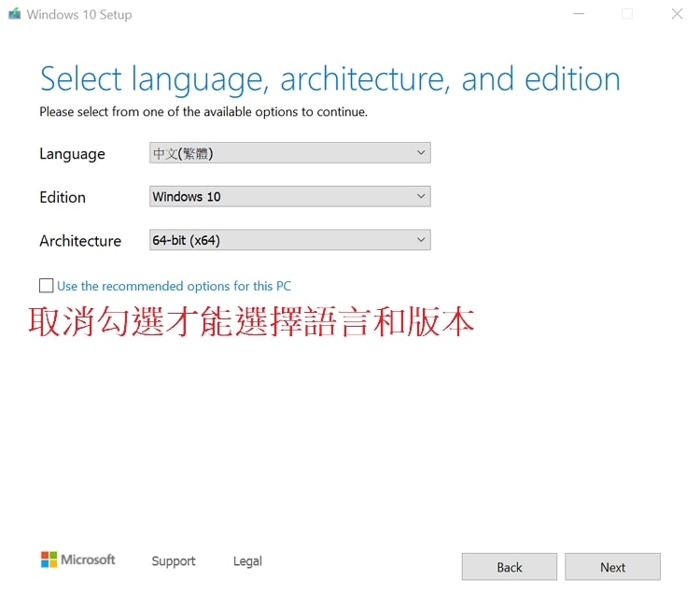Open the Support link
This screenshot has height=607, width=700.
point(174,561)
